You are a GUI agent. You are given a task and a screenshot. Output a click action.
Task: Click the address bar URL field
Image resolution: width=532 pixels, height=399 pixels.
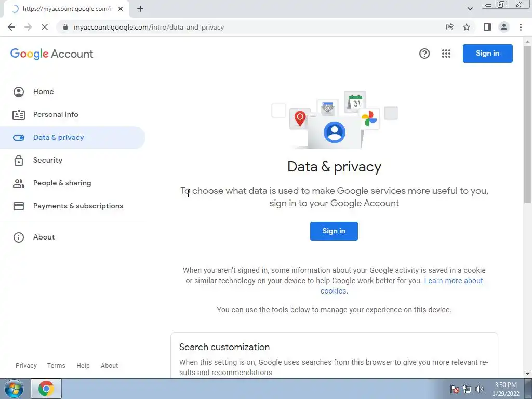[251, 27]
